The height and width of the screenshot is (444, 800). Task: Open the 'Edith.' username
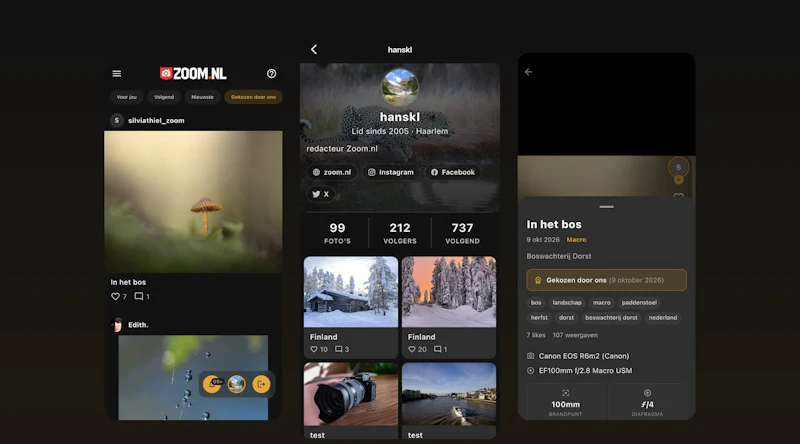pyautogui.click(x=138, y=325)
